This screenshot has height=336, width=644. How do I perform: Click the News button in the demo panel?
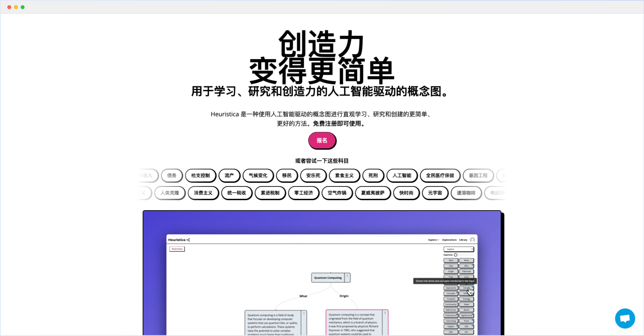point(466,305)
